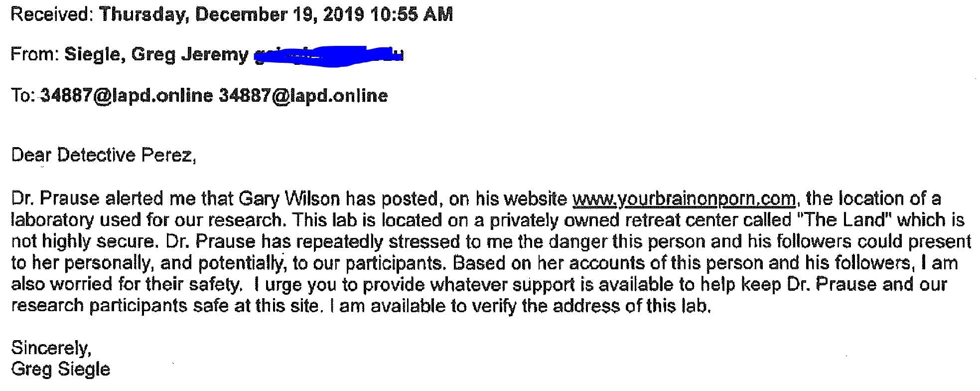
Task: Click the date "Thursday, December 19, 2019"
Action: coord(232,14)
